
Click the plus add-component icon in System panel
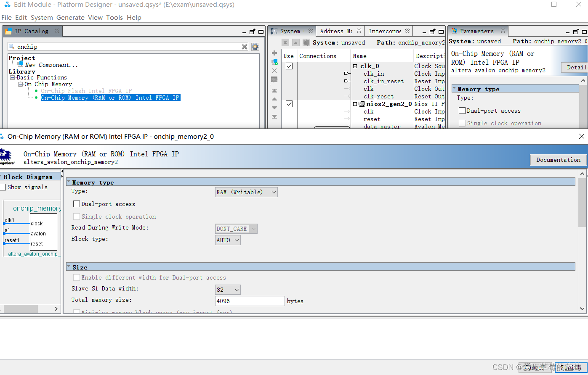tap(274, 53)
